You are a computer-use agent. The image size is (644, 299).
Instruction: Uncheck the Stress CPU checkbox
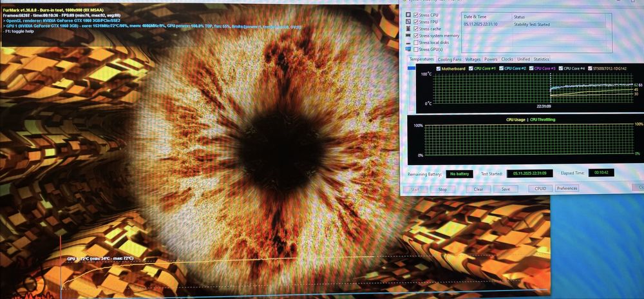coord(416,15)
